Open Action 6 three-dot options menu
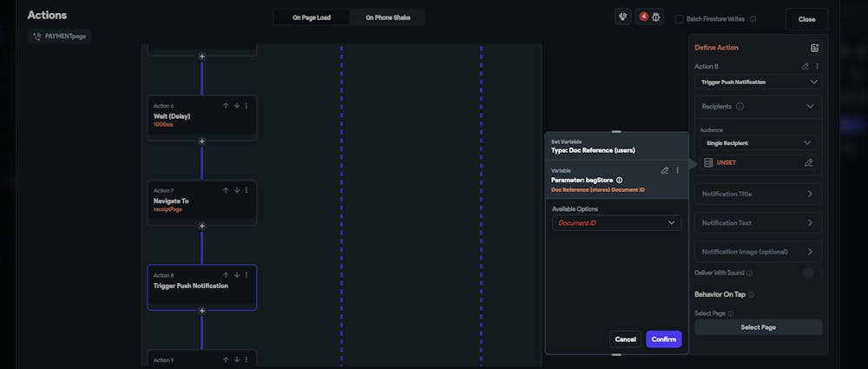The height and width of the screenshot is (369, 868). (x=247, y=105)
